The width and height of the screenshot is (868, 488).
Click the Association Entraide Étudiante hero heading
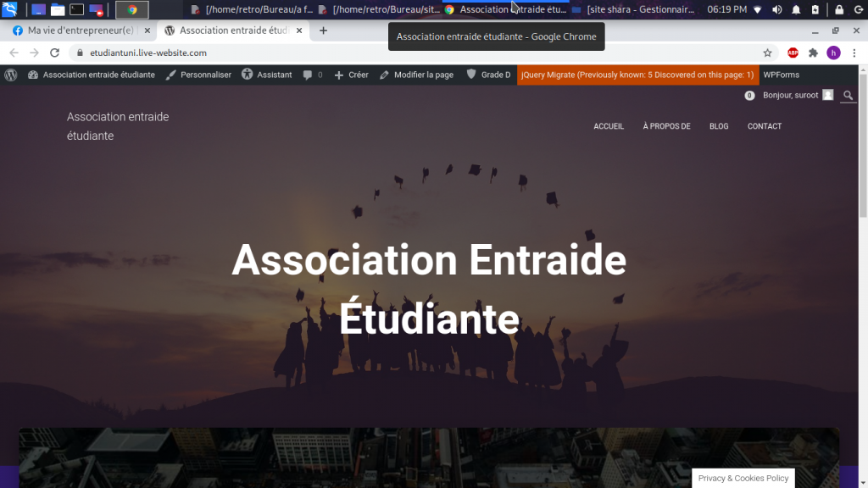tap(429, 289)
